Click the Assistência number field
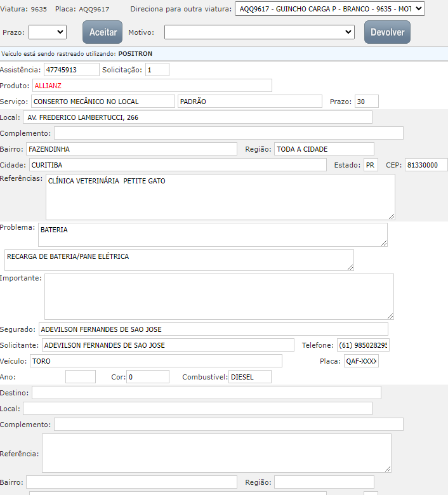448x495 pixels. pos(71,70)
